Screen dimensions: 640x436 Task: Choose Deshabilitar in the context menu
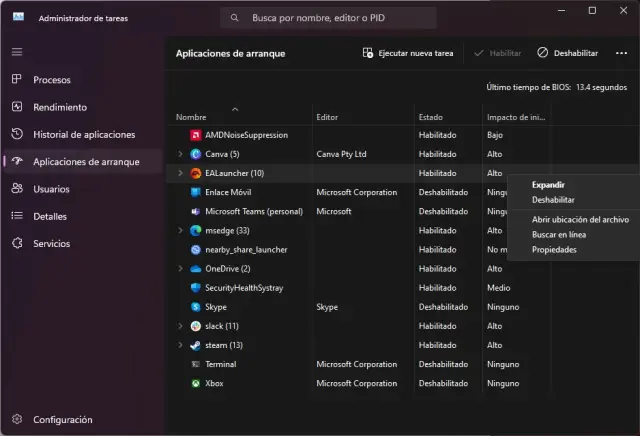point(553,200)
